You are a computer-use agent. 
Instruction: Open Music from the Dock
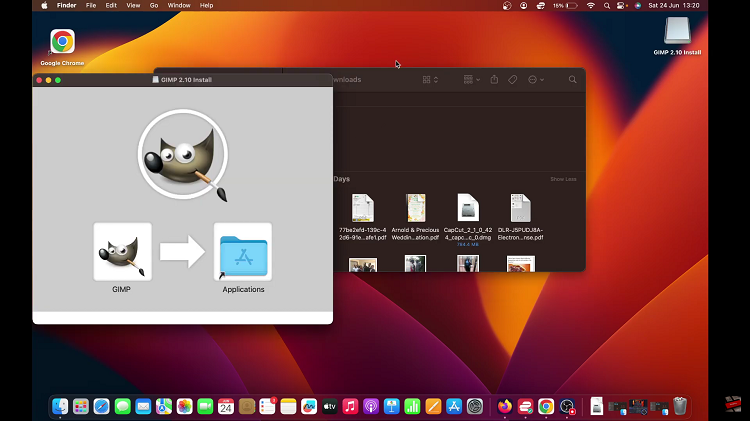[x=350, y=407]
